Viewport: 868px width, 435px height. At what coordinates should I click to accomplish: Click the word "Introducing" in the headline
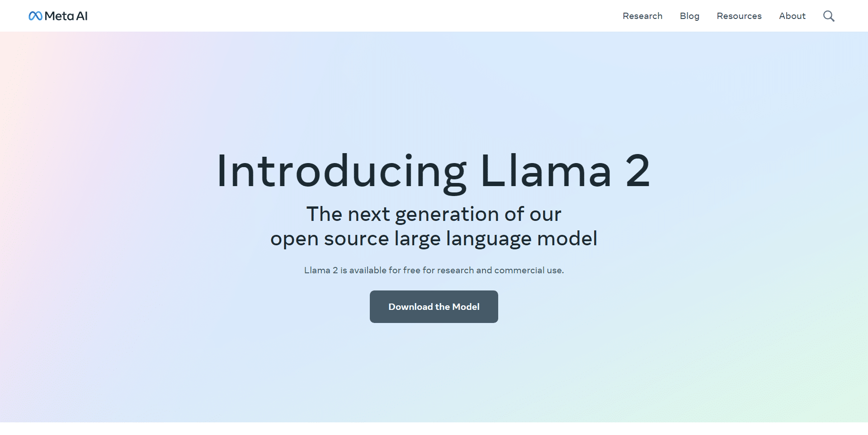[341, 171]
